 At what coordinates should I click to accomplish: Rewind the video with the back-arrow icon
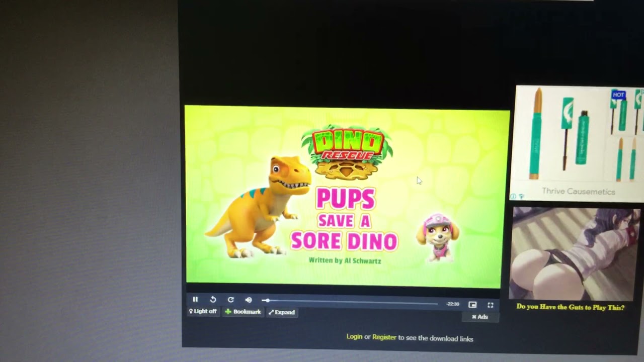coord(213,299)
